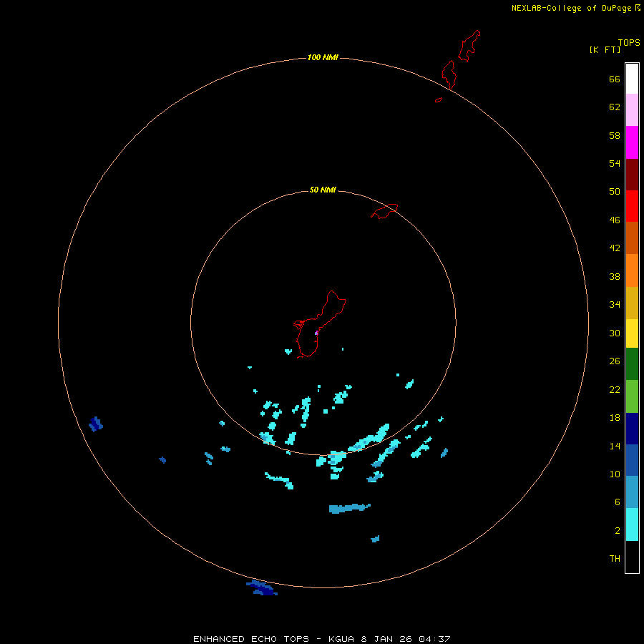
Task: Click the legend value "46"
Action: (x=615, y=220)
